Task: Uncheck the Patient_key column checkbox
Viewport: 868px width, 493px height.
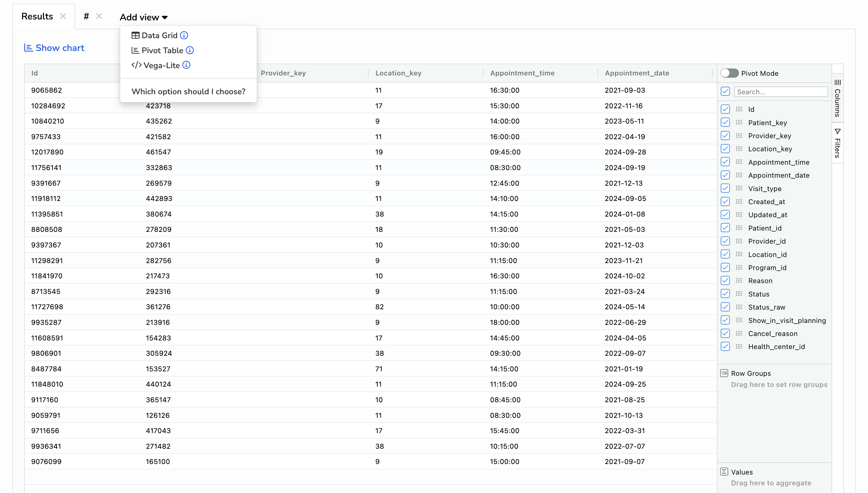Action: click(x=725, y=122)
